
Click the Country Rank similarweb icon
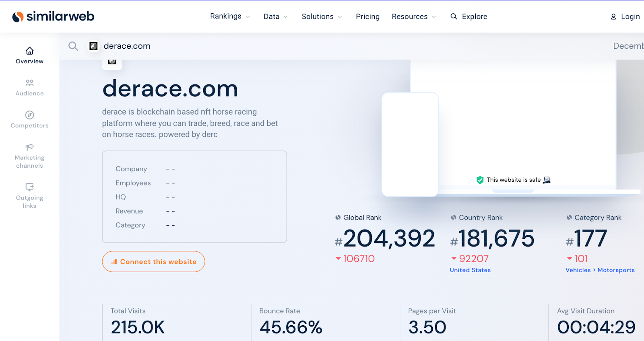[454, 218]
